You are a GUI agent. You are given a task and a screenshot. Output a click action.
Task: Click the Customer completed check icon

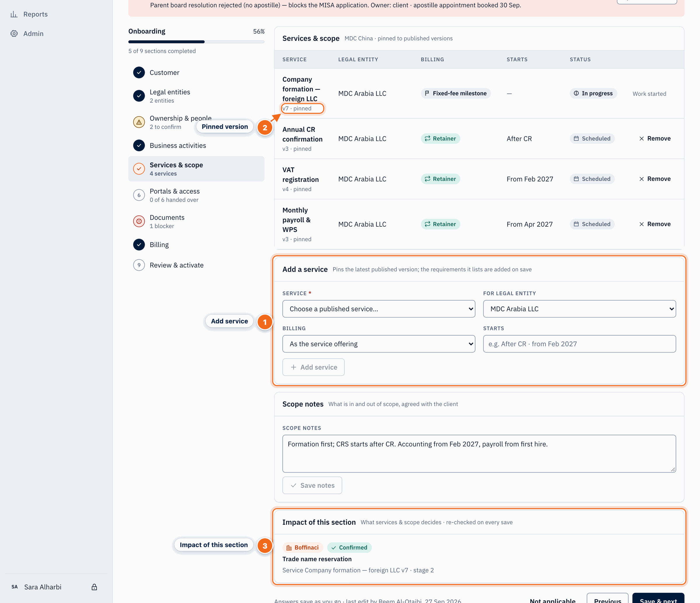139,73
